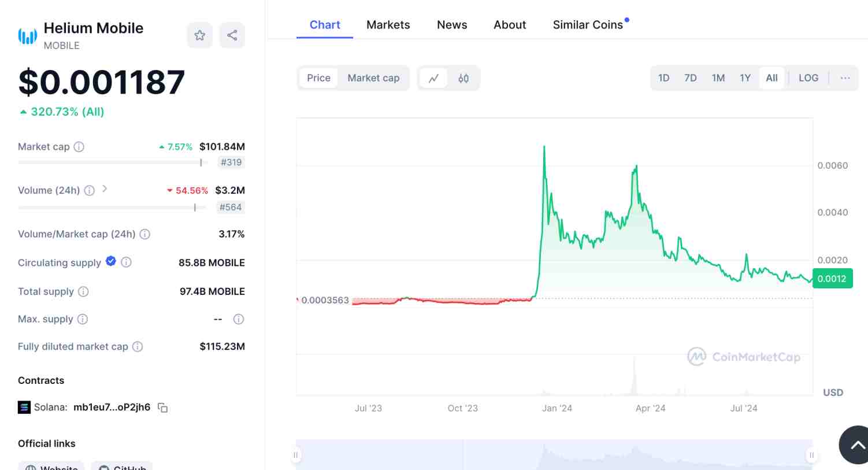Switch to line chart view
The image size is (868, 470).
click(433, 78)
